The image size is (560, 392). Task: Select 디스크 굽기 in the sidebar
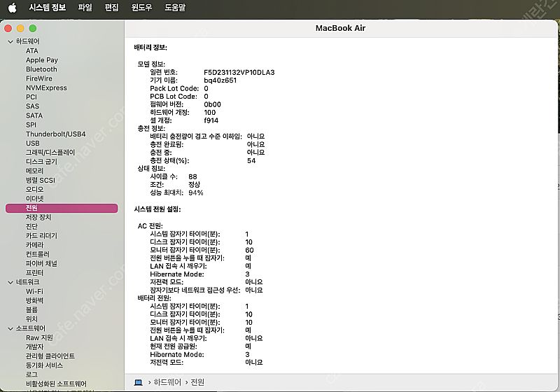[x=41, y=162]
